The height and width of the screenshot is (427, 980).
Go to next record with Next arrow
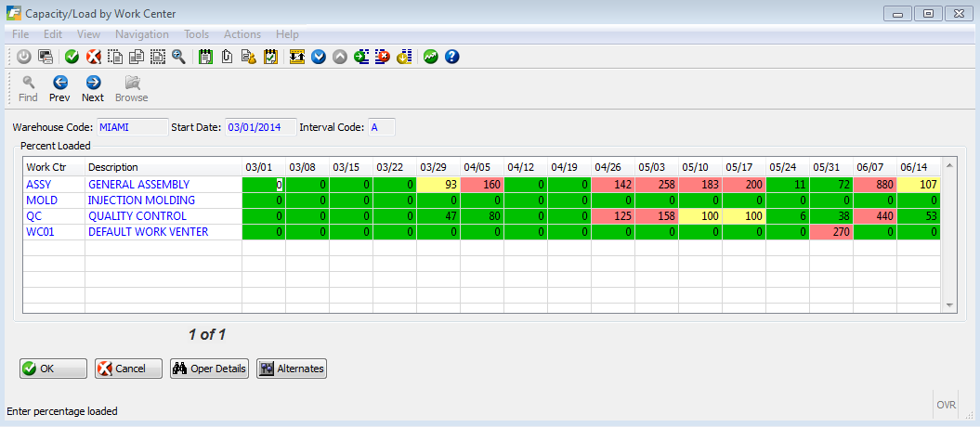93,88
